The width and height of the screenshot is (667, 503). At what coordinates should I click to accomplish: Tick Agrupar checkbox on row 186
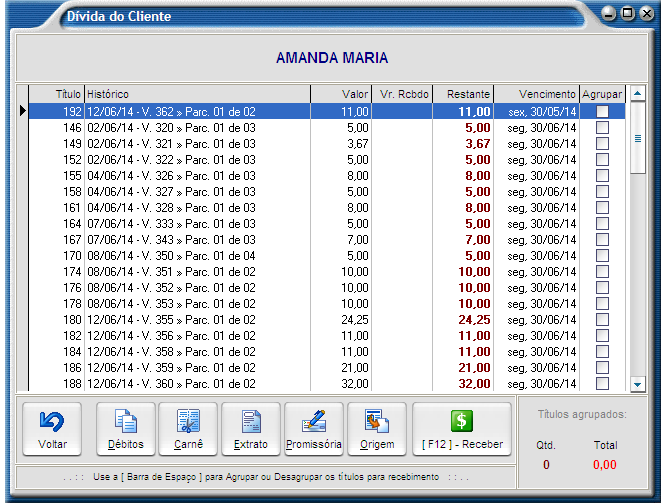click(x=602, y=368)
